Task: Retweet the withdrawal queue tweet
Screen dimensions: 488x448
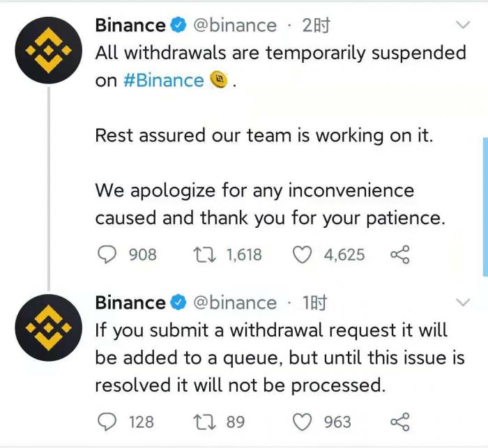Action: [204, 422]
